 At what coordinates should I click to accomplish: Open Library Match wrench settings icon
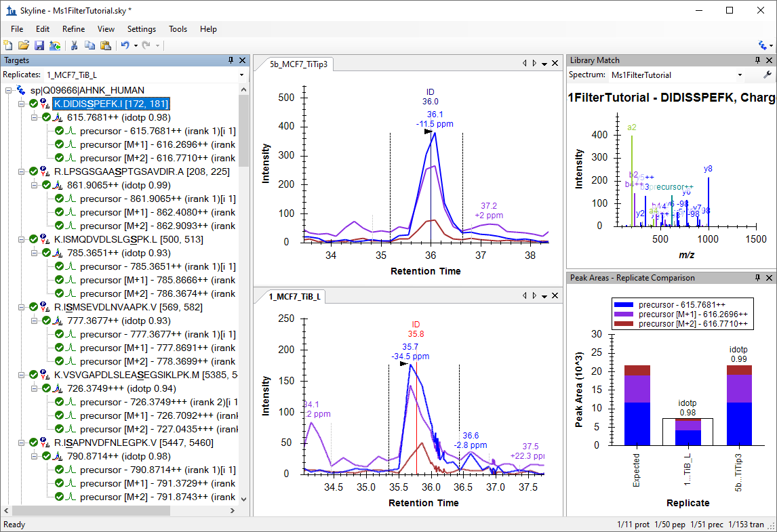coord(768,75)
